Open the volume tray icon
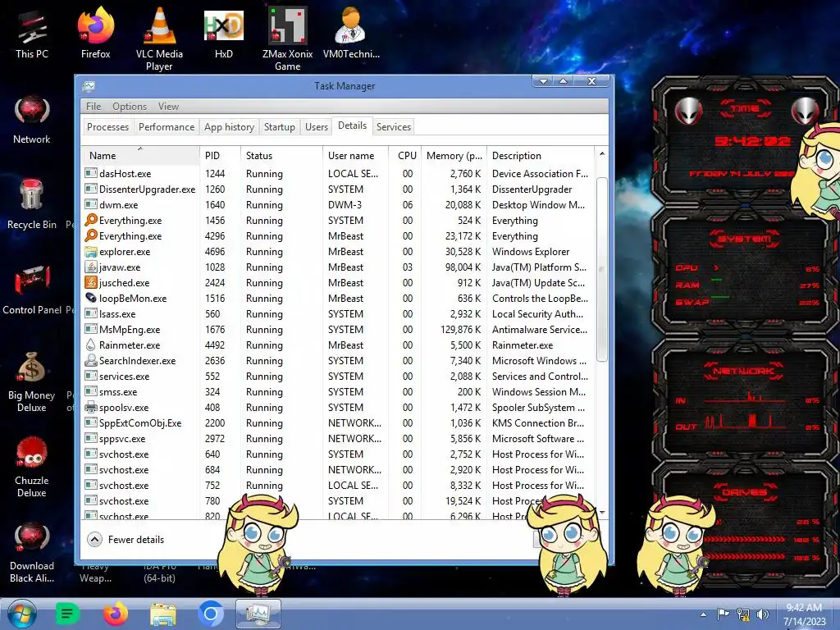 (x=763, y=614)
